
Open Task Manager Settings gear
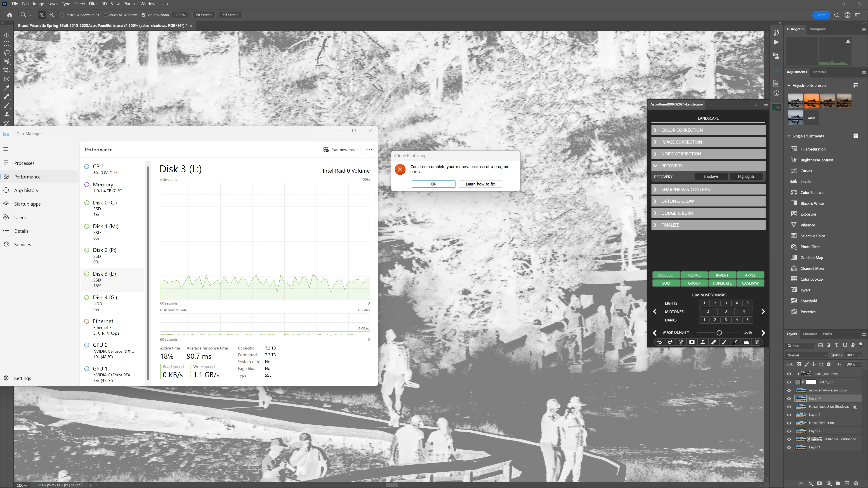(6, 378)
